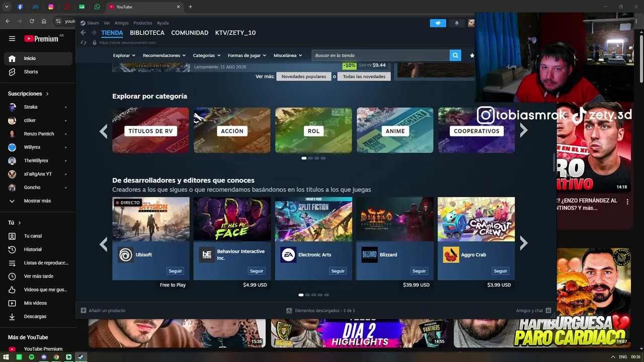Expand the Recomendaciones dropdown
The image size is (644, 362).
pyautogui.click(x=164, y=55)
